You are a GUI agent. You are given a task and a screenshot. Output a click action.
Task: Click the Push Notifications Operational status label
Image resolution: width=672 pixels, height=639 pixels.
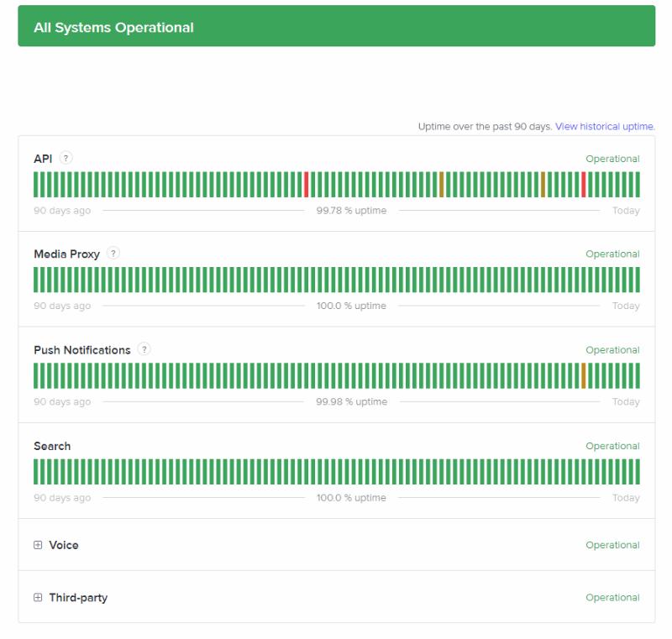612,350
